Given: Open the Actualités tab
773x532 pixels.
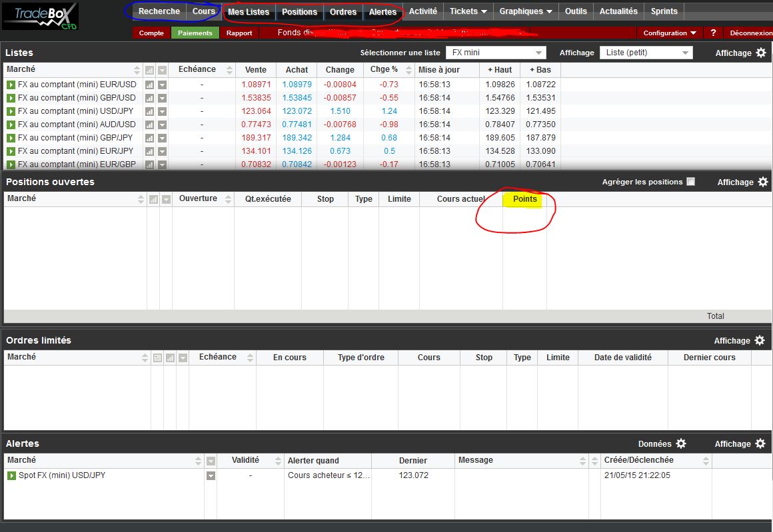Looking at the screenshot, I should click(x=618, y=11).
